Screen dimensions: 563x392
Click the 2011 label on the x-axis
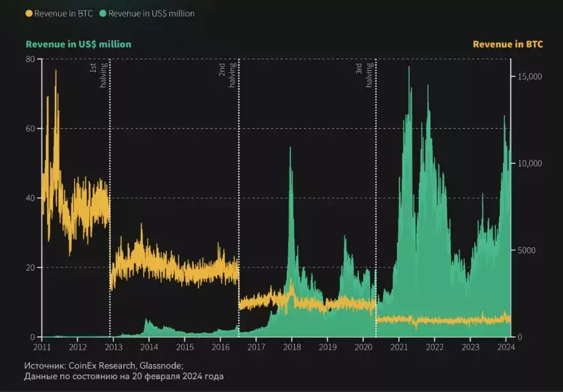[42, 347]
